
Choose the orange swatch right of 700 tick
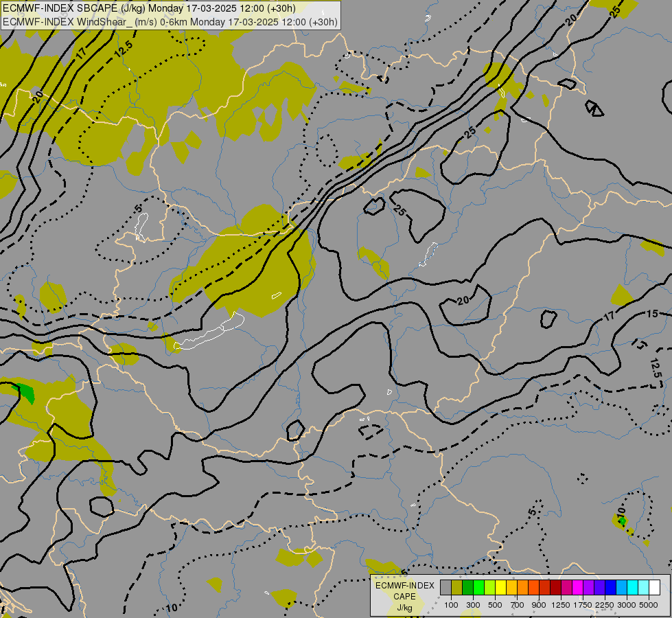click(x=523, y=587)
